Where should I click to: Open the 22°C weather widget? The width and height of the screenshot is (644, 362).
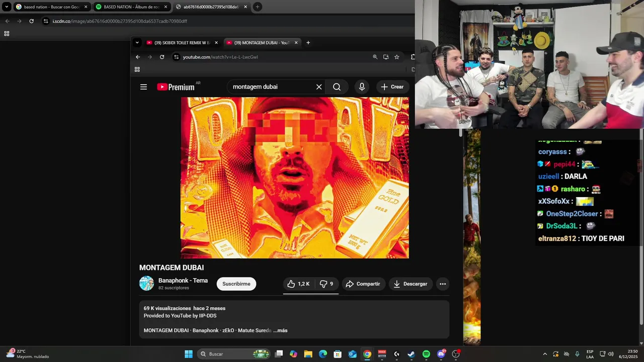coord(28,354)
